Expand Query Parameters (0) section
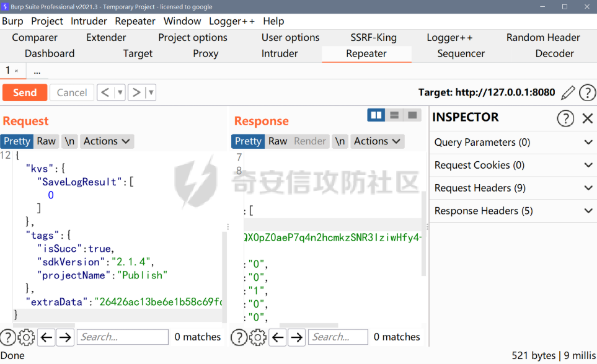The width and height of the screenshot is (597, 364). pos(513,143)
